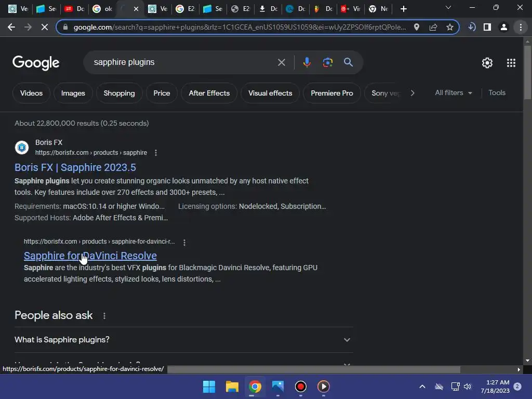This screenshot has width=532, height=399.
Task: Open the media player taskbar icon
Action: coord(323,387)
